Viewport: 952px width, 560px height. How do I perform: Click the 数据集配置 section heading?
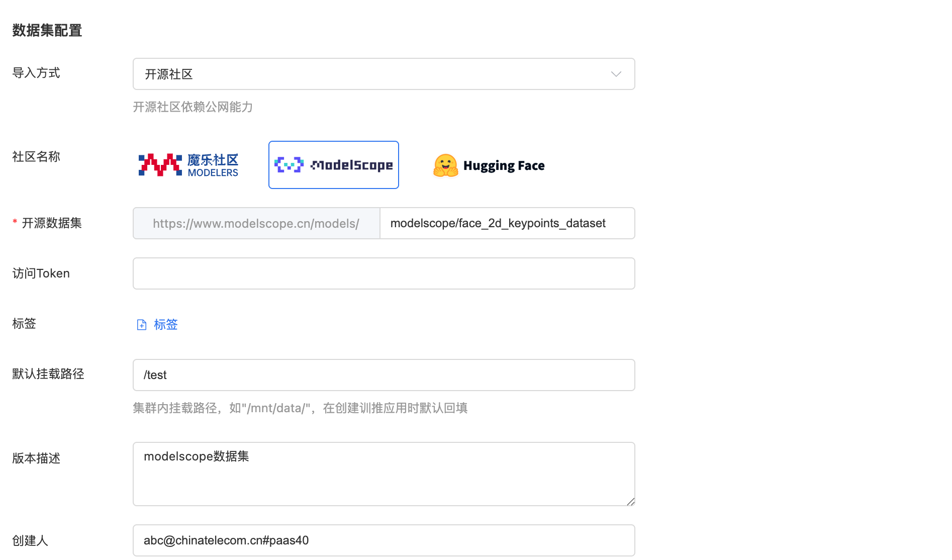[x=47, y=31]
